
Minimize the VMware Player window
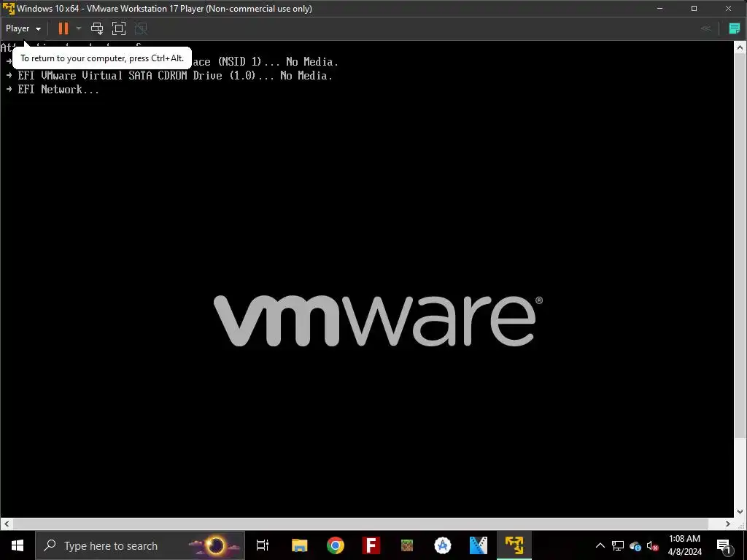pos(659,9)
